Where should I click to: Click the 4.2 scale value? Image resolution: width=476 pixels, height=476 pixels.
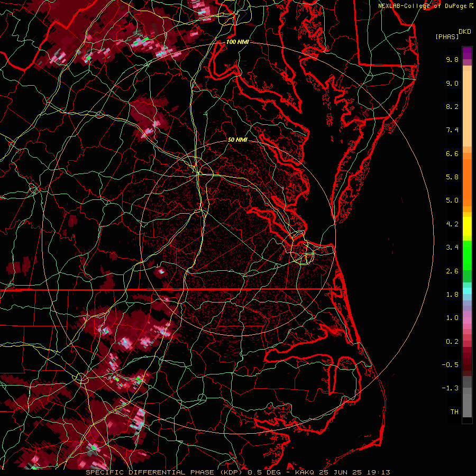(x=452, y=224)
